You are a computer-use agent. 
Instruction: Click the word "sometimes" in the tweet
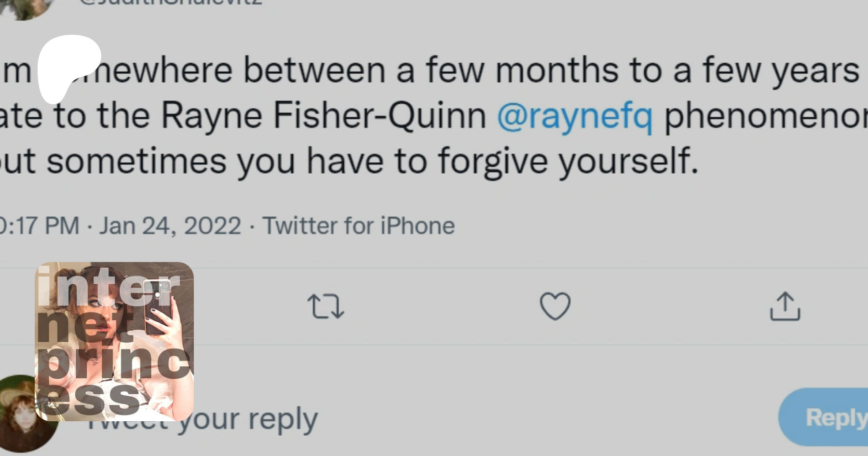pos(136,161)
